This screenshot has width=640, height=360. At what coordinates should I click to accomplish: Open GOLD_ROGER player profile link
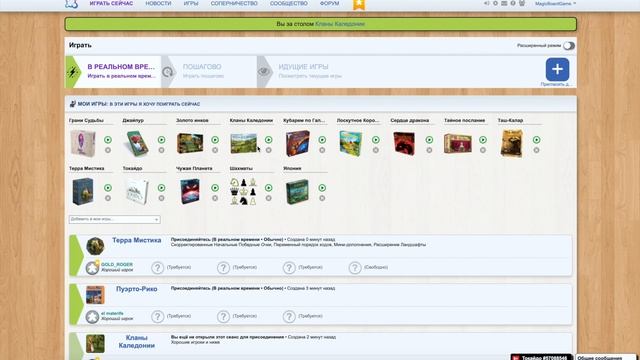tap(117, 264)
